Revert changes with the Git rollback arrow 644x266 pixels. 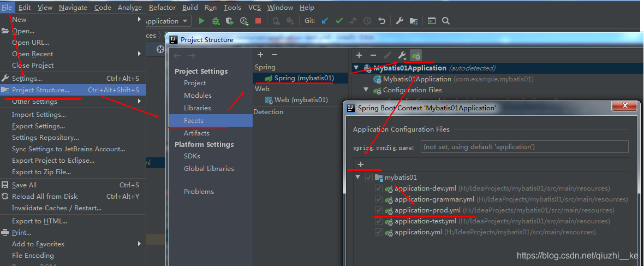click(382, 21)
